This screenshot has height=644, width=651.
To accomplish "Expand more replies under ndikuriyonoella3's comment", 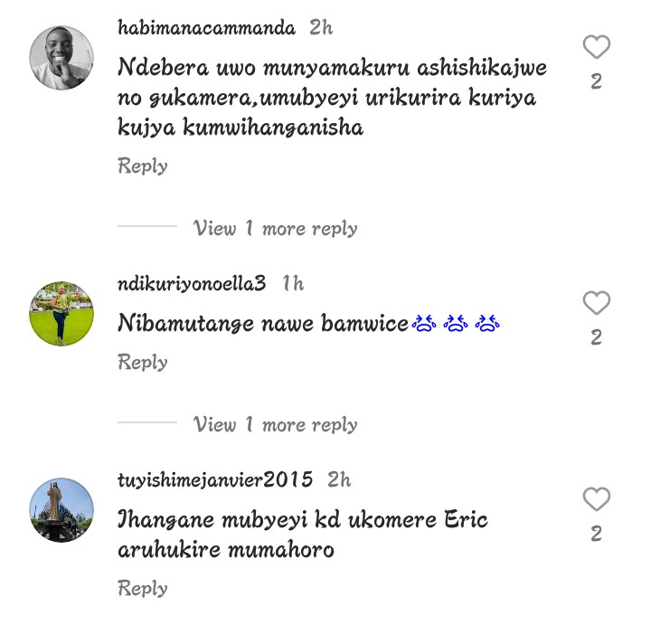I will [x=275, y=424].
